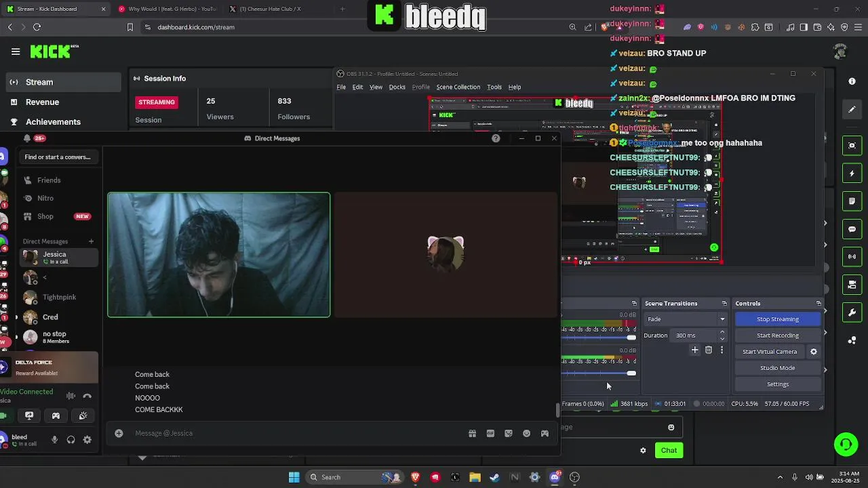Share your screen in Discord call
Screen dimensions: 868x488
[29, 415]
